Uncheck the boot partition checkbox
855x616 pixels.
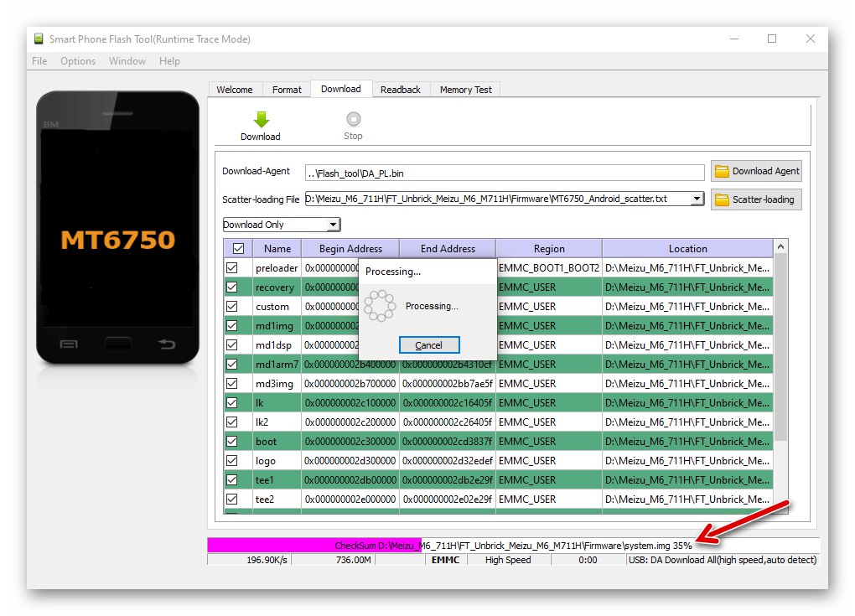(x=232, y=441)
